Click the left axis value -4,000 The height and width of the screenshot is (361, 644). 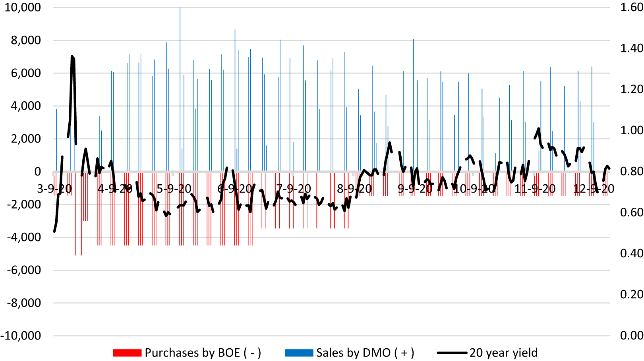[x=24, y=237]
